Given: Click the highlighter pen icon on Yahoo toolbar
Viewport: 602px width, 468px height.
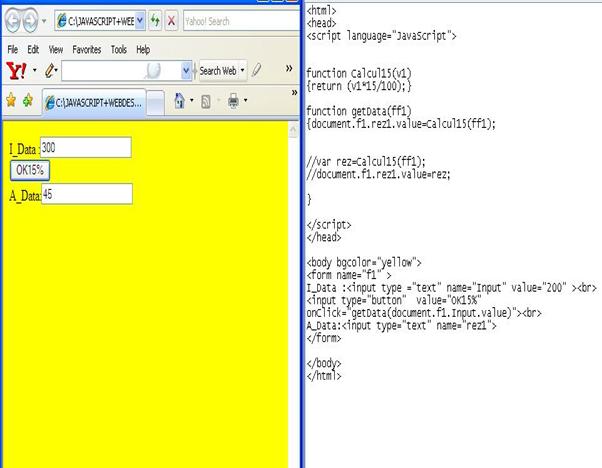Looking at the screenshot, I should click(257, 70).
